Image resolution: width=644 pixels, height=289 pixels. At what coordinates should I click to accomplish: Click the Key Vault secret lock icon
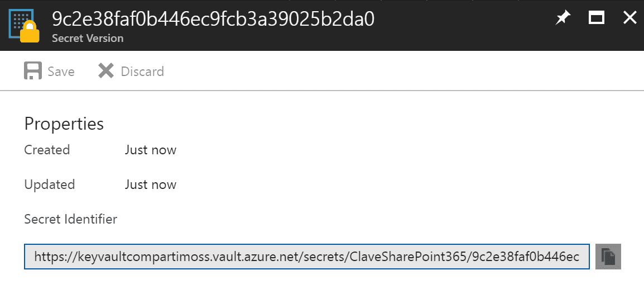24,25
